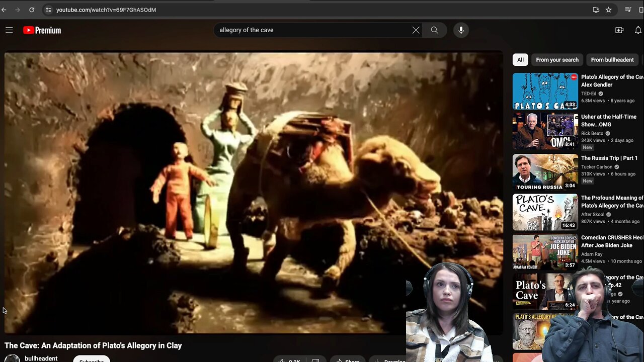This screenshot has height=362, width=644.
Task: Open Touring Russia thumbnail
Action: tap(545, 171)
